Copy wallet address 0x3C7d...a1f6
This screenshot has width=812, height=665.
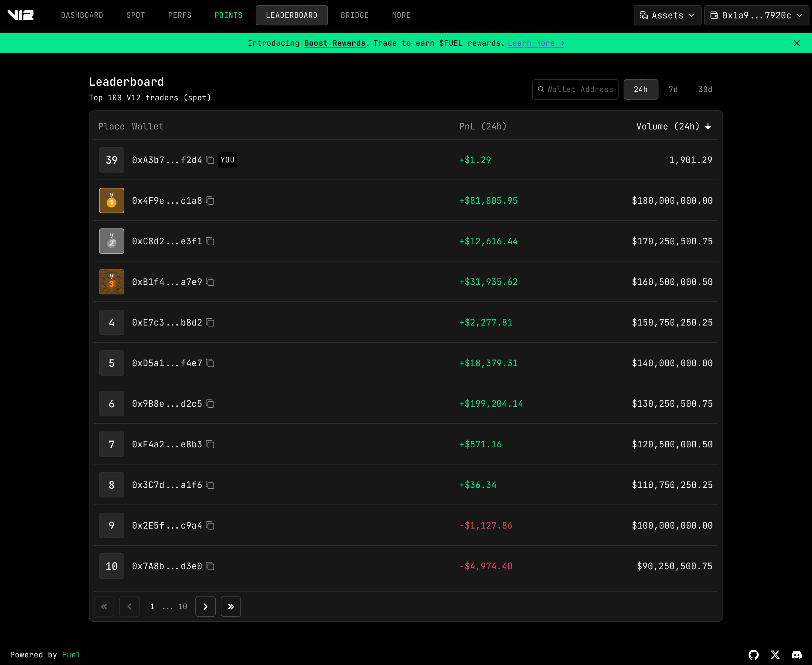point(210,484)
